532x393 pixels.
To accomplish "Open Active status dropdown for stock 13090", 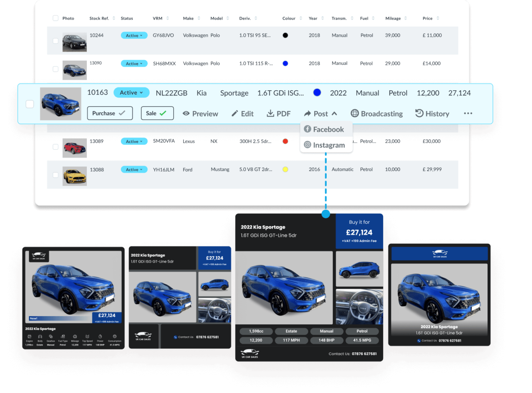I will (x=134, y=64).
